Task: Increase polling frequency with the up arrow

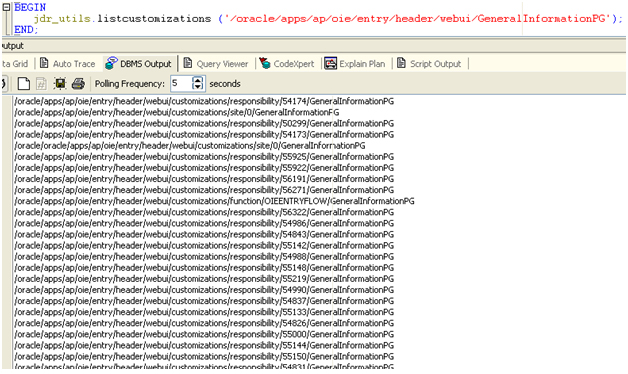Action: (x=198, y=80)
